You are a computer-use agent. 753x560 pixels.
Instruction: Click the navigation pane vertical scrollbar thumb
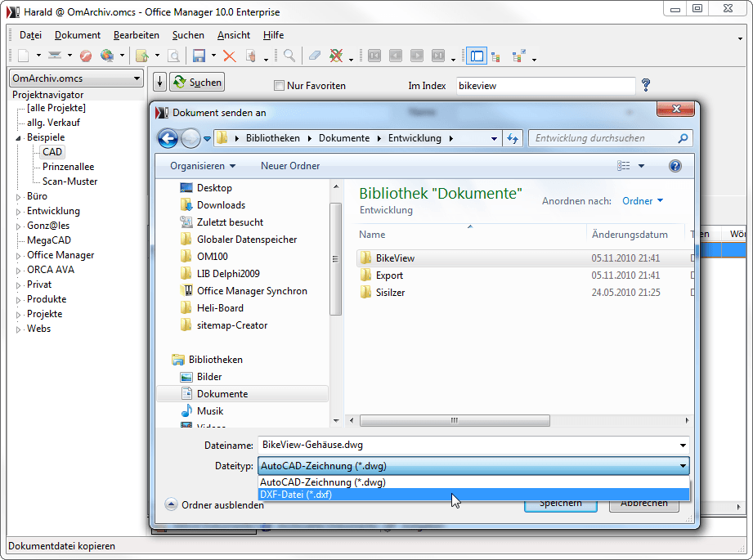(336, 259)
